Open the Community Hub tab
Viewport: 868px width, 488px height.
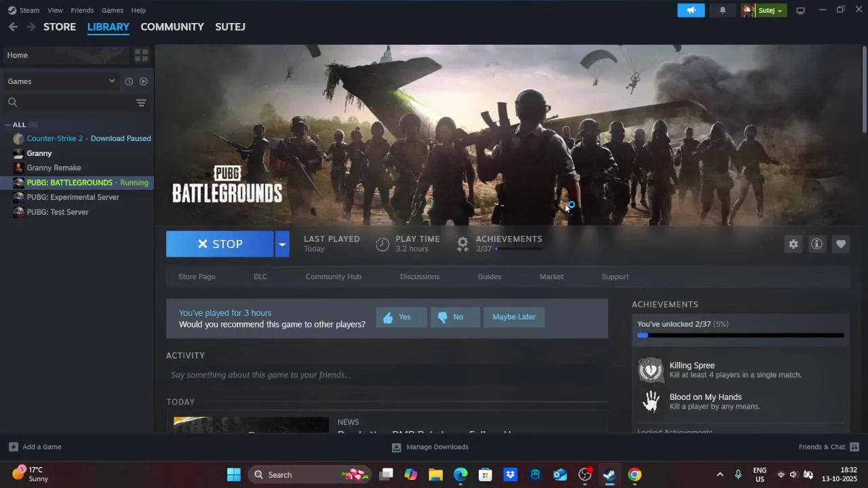[x=333, y=277]
